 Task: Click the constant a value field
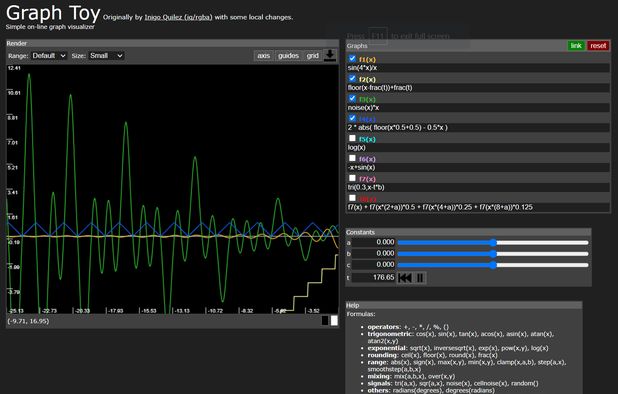(x=374, y=242)
